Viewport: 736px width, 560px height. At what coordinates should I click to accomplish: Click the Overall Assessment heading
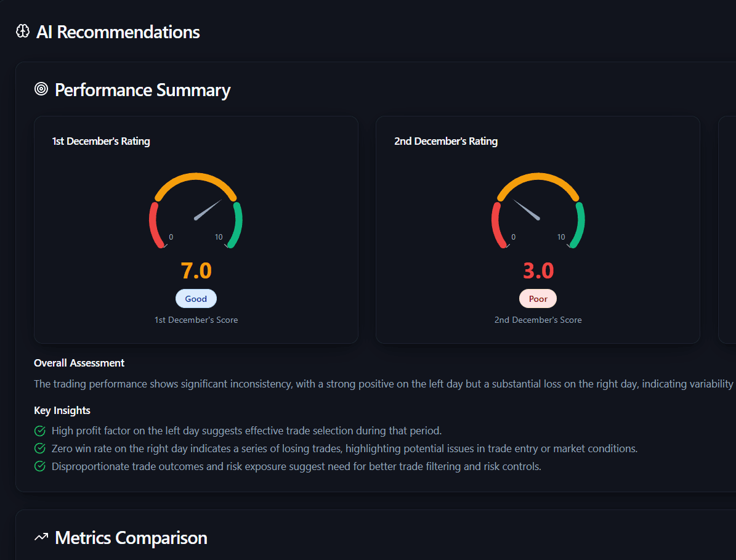[x=79, y=363]
